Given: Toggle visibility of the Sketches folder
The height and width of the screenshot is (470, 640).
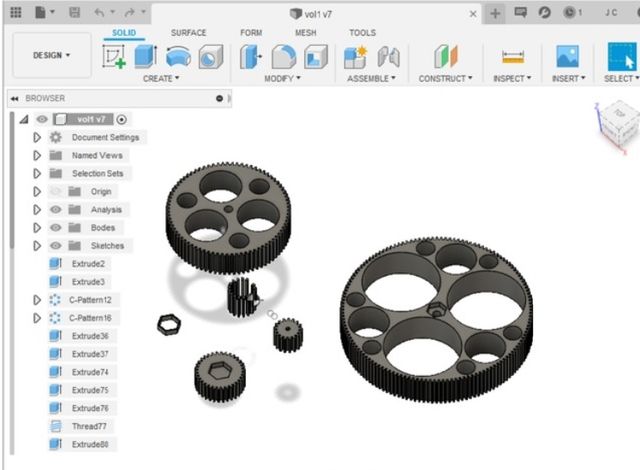Looking at the screenshot, I should click(x=56, y=246).
